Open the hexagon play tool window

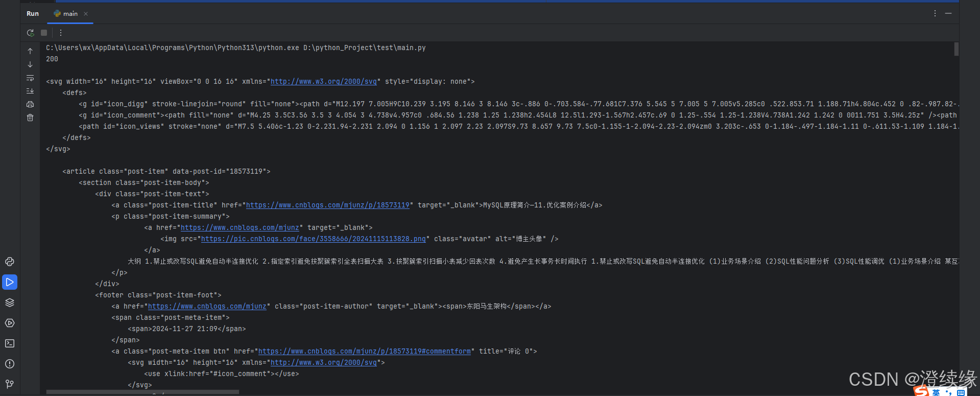(10, 323)
